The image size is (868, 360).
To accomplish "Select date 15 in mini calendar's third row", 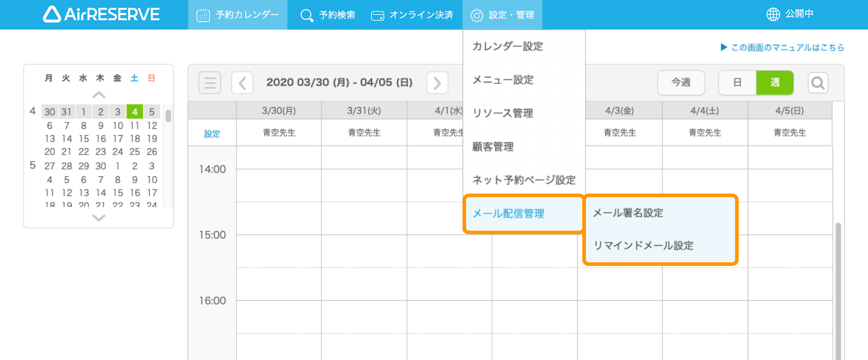I will pyautogui.click(x=84, y=138).
